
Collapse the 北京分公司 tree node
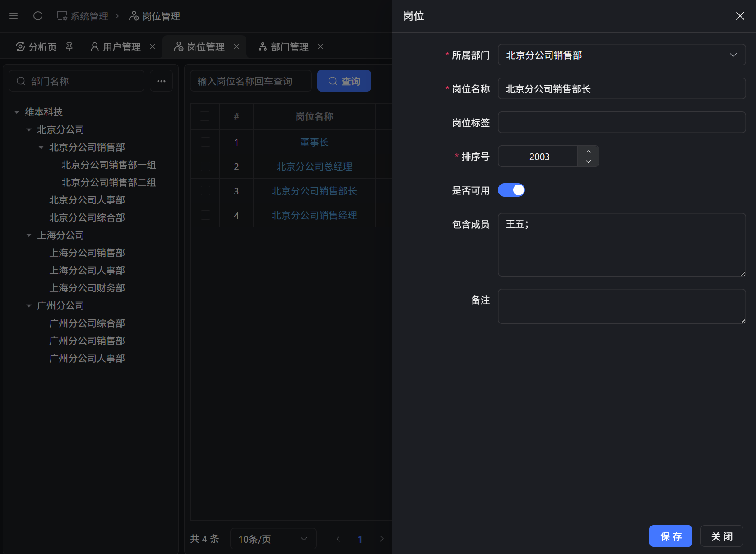pyautogui.click(x=29, y=130)
